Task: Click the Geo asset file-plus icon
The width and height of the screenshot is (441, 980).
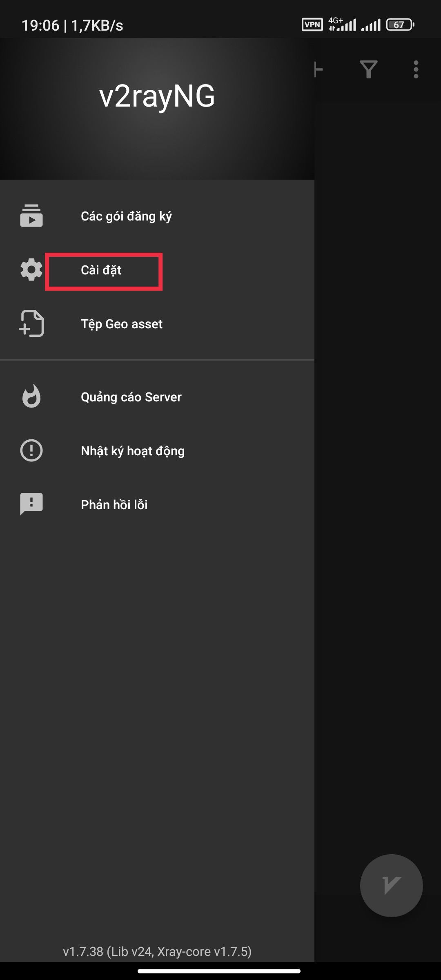Action: tap(31, 323)
